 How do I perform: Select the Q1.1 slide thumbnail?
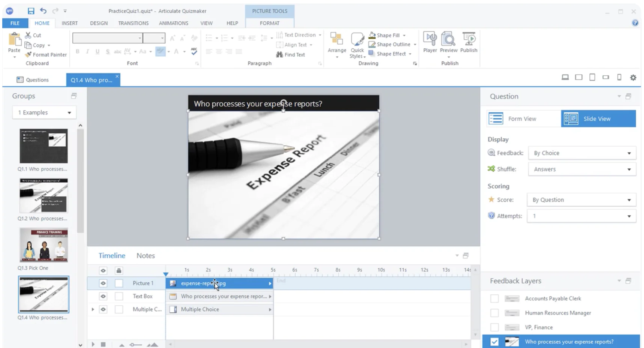point(44,146)
